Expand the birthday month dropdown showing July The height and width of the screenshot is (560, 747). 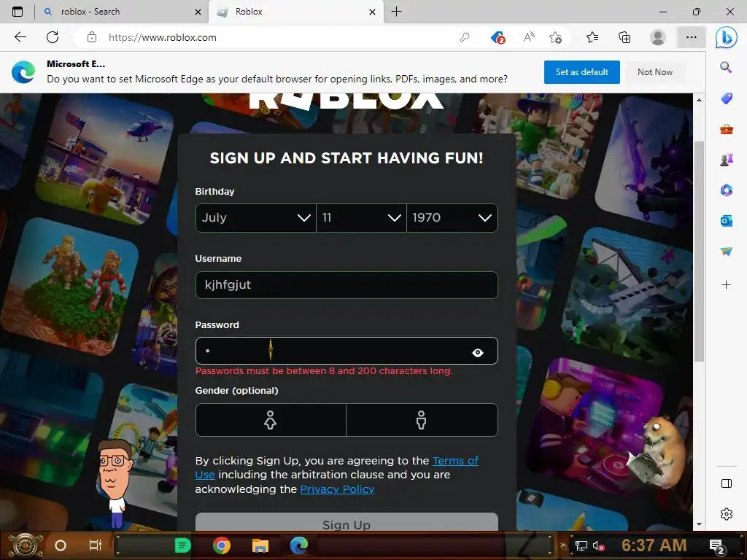click(256, 217)
